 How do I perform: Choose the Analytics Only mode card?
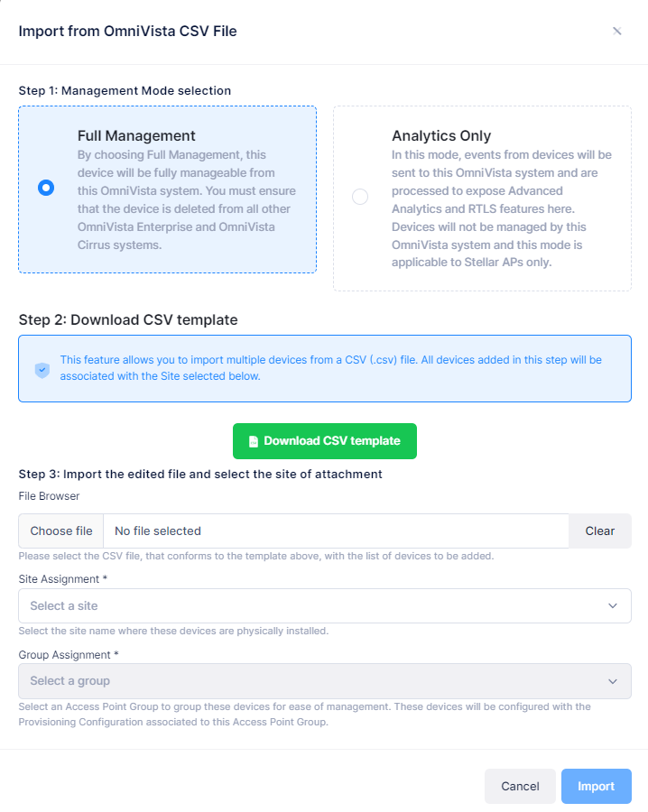click(x=482, y=198)
